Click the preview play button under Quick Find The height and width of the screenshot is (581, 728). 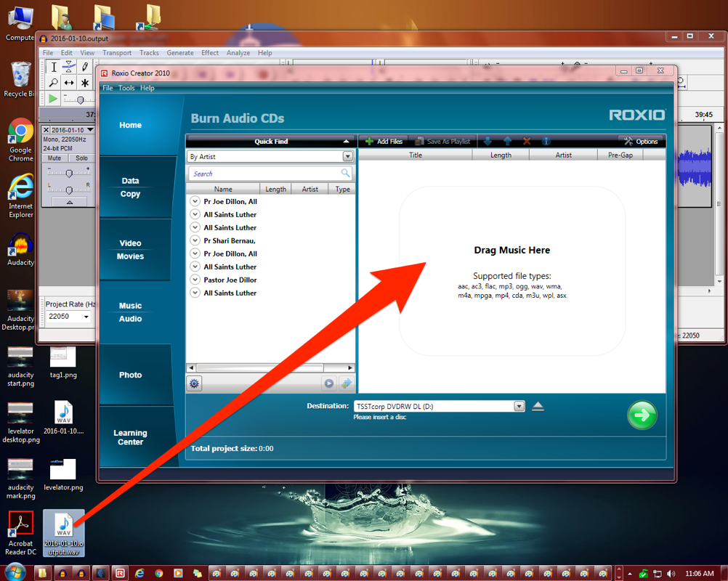pyautogui.click(x=328, y=383)
